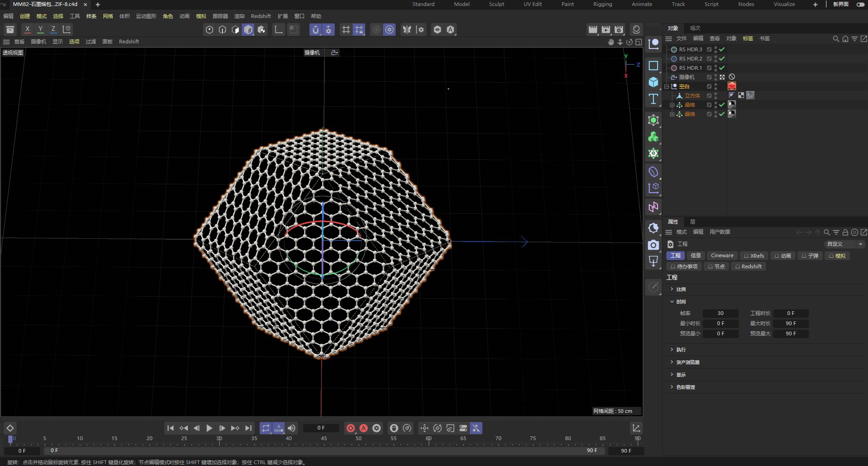Toggle layer box of 摄像机 row

pyautogui.click(x=709, y=77)
